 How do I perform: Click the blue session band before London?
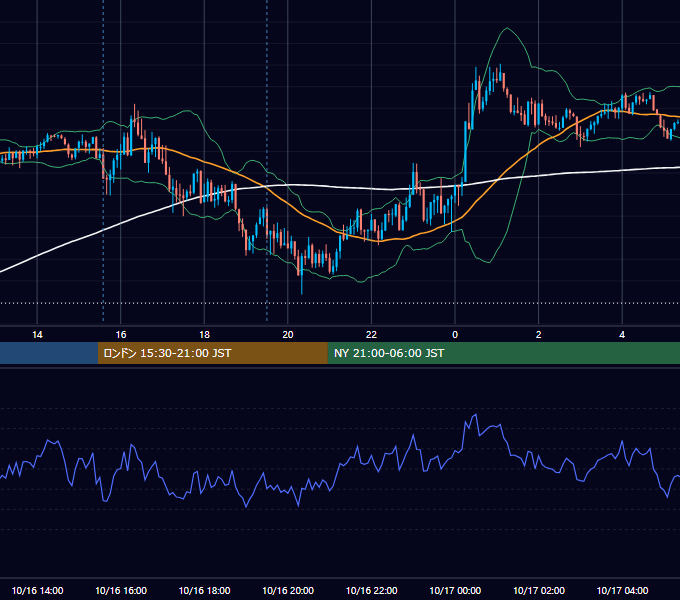[x=49, y=353]
